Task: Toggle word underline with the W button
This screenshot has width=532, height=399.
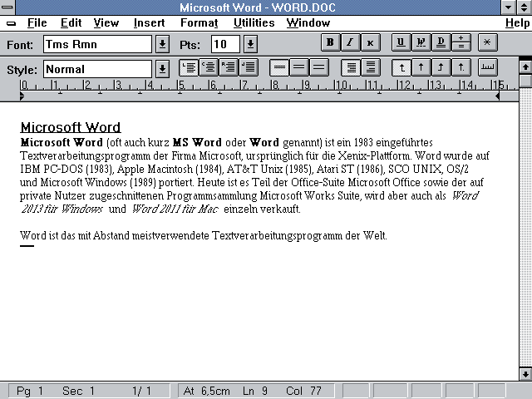Action: [x=421, y=42]
